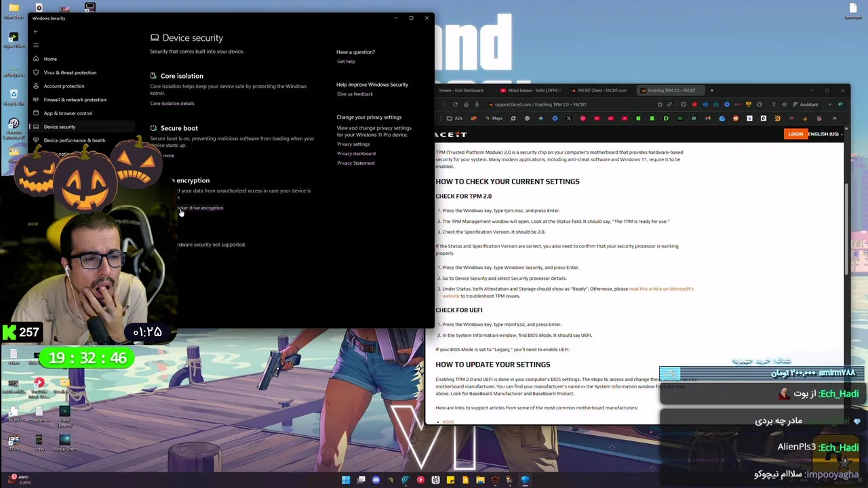Open the ADs bookmarks folder
Screen dimensions: 868x488
[x=454, y=119]
